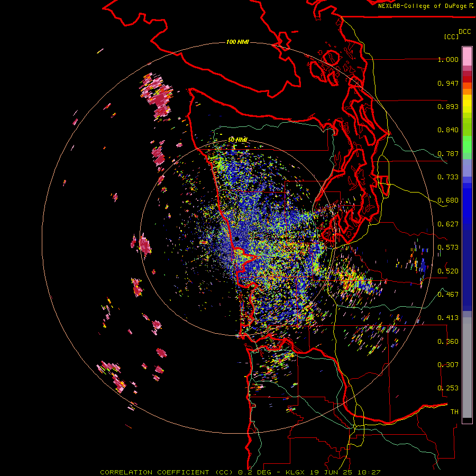The width and height of the screenshot is (476, 476).
Task: Select the 0.413 scale value
Action: pyautogui.click(x=448, y=318)
